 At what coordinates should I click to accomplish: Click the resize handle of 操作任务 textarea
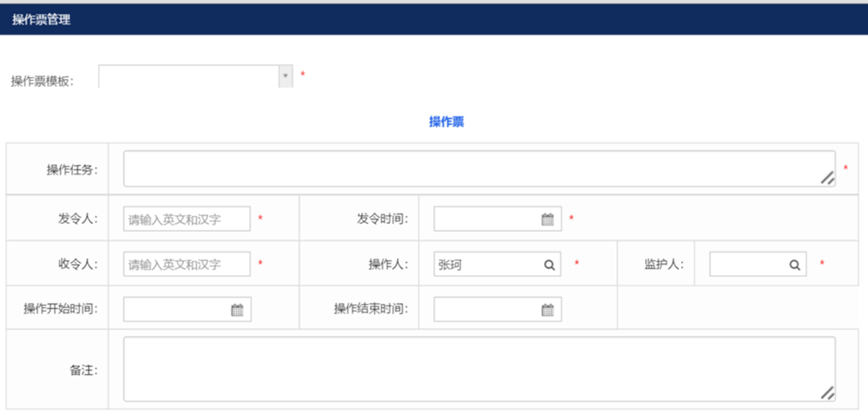[x=827, y=178]
